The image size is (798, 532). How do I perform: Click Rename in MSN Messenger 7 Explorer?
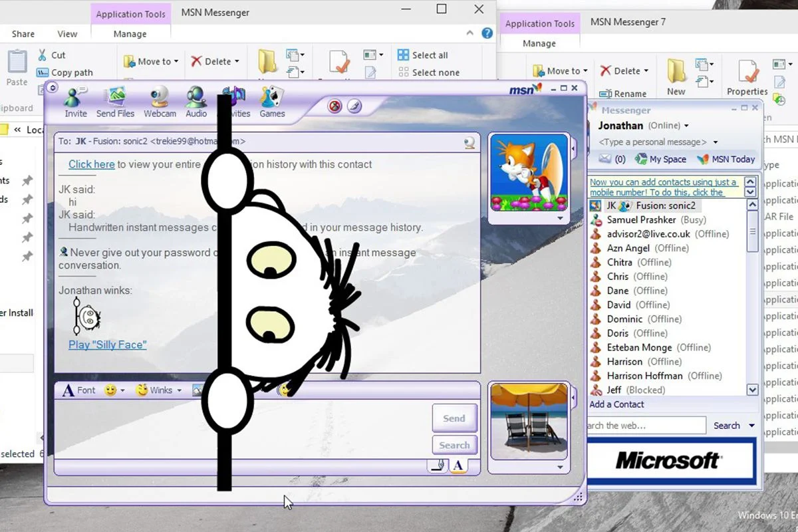tap(623, 94)
